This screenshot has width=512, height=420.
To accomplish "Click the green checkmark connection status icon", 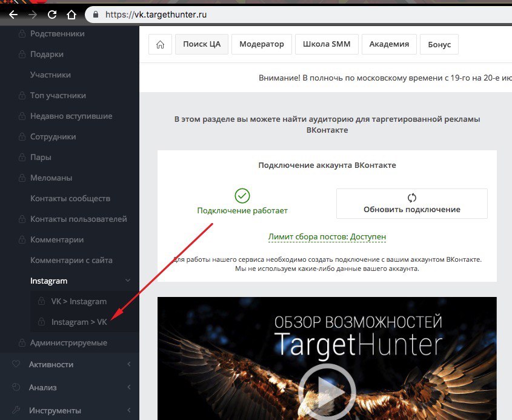I will pyautogui.click(x=242, y=196).
